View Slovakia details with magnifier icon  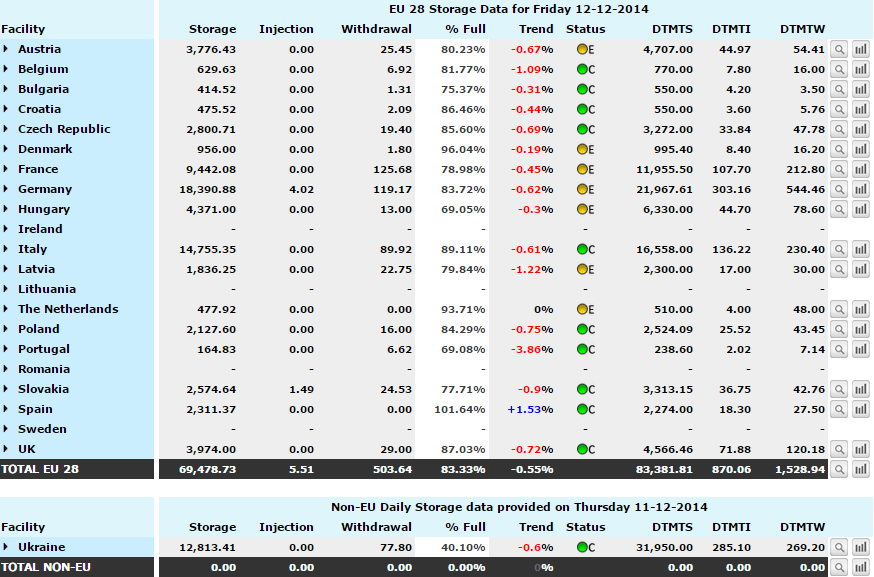(x=839, y=390)
